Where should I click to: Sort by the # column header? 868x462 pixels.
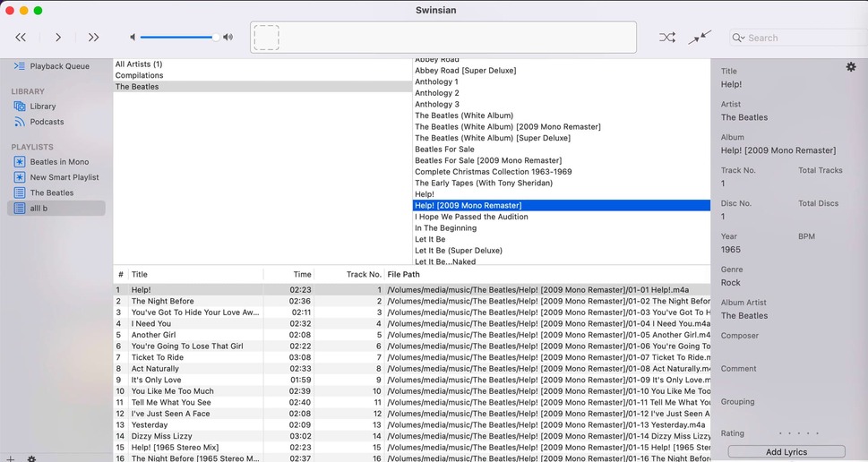[x=121, y=274]
